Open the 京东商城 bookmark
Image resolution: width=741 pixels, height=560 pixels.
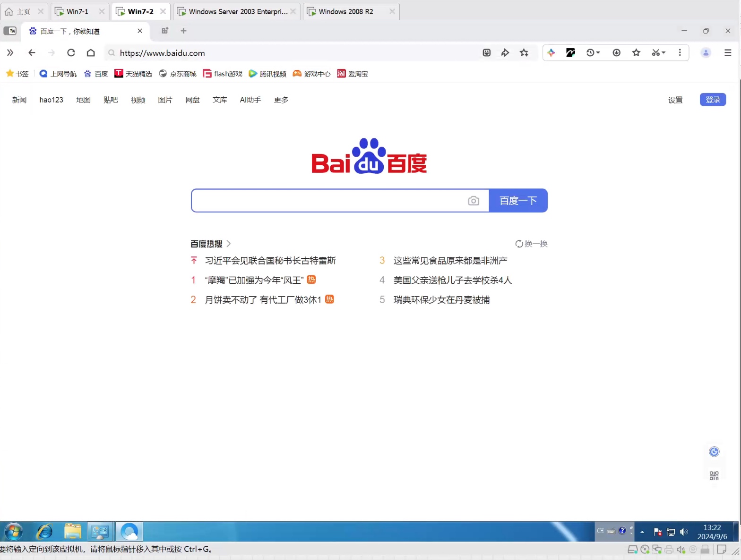(x=178, y=74)
